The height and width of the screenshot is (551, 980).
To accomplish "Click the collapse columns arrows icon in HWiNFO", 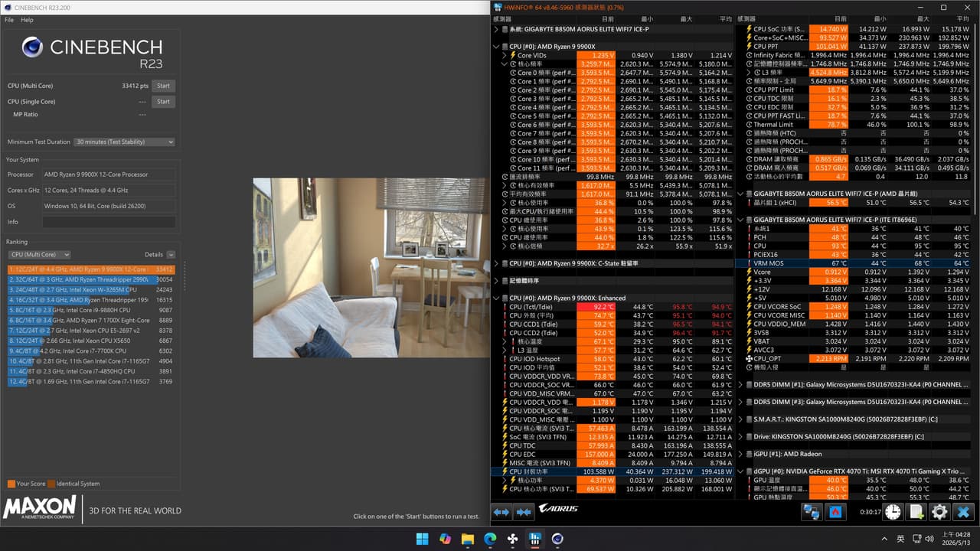I will (x=524, y=512).
